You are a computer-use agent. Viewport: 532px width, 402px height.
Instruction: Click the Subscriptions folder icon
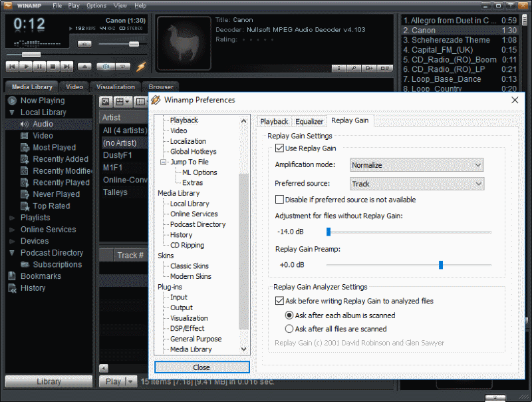coord(25,264)
